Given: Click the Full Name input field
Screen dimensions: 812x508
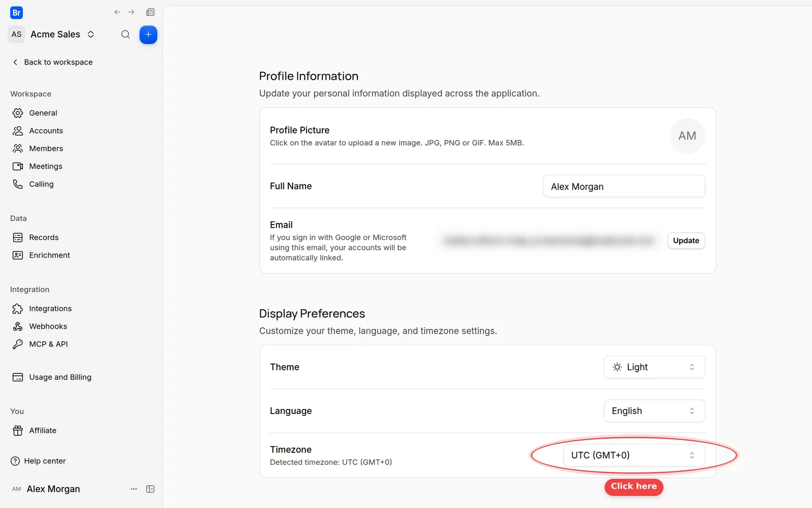Looking at the screenshot, I should click(x=624, y=186).
